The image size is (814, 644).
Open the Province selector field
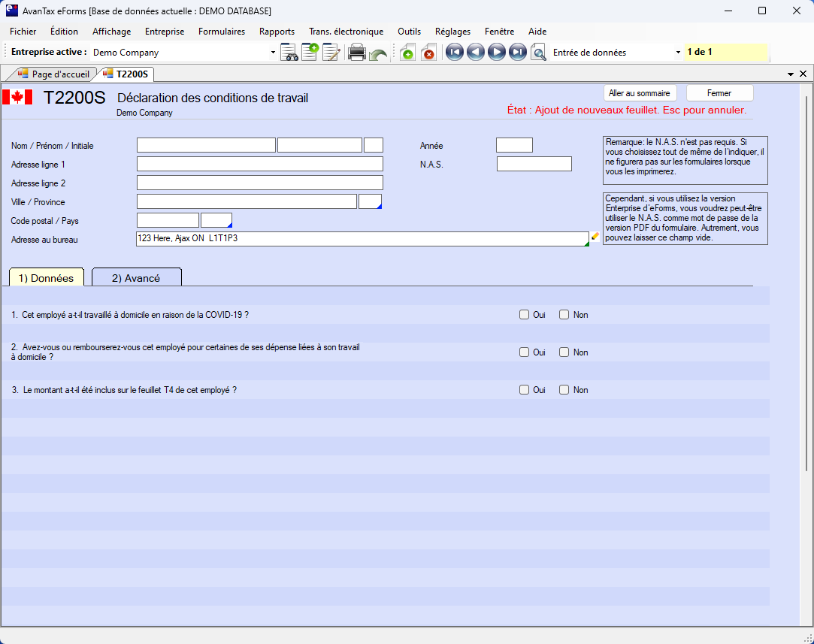(x=370, y=201)
